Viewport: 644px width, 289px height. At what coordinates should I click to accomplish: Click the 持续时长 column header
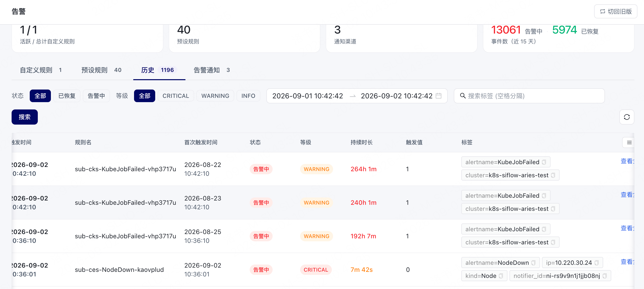(x=362, y=142)
